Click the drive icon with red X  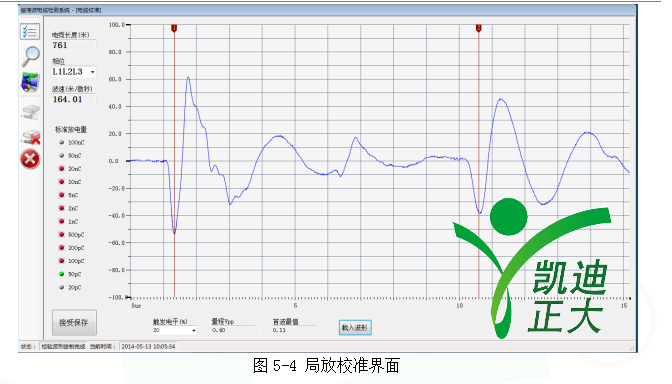[x=30, y=137]
